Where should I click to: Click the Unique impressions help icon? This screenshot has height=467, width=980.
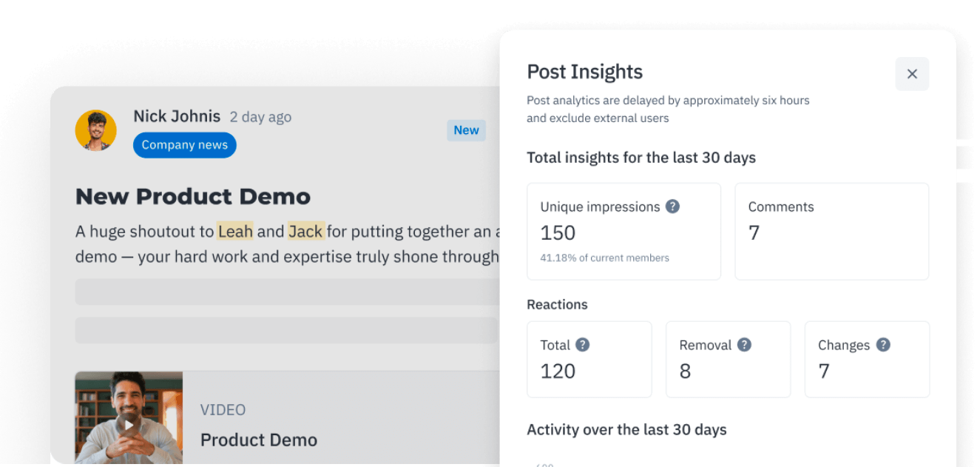click(x=673, y=207)
